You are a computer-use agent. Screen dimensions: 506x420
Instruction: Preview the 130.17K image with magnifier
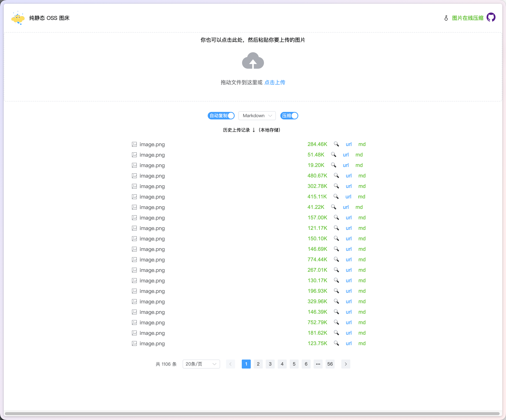(x=336, y=281)
